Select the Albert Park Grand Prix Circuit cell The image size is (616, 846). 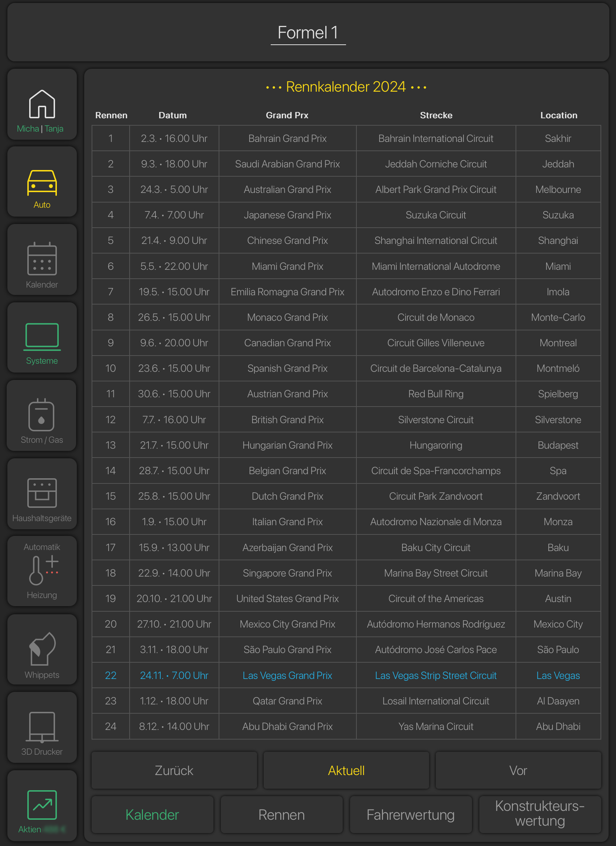tap(436, 190)
